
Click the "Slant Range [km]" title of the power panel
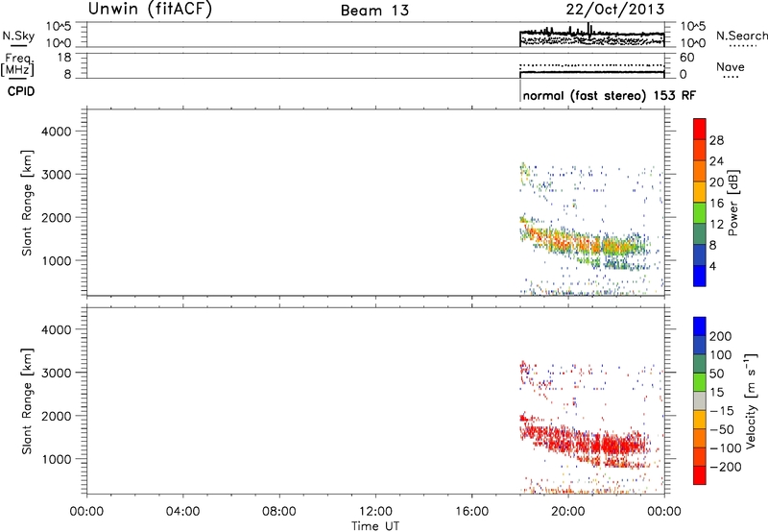[x=27, y=203]
